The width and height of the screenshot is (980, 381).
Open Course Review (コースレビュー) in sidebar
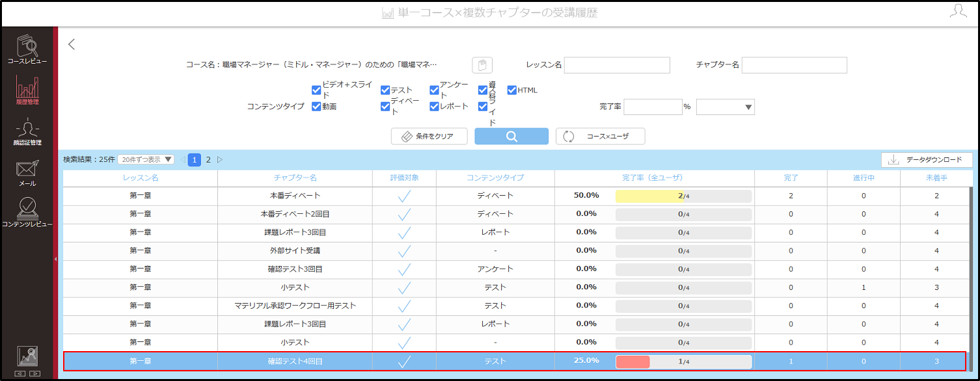[27, 49]
